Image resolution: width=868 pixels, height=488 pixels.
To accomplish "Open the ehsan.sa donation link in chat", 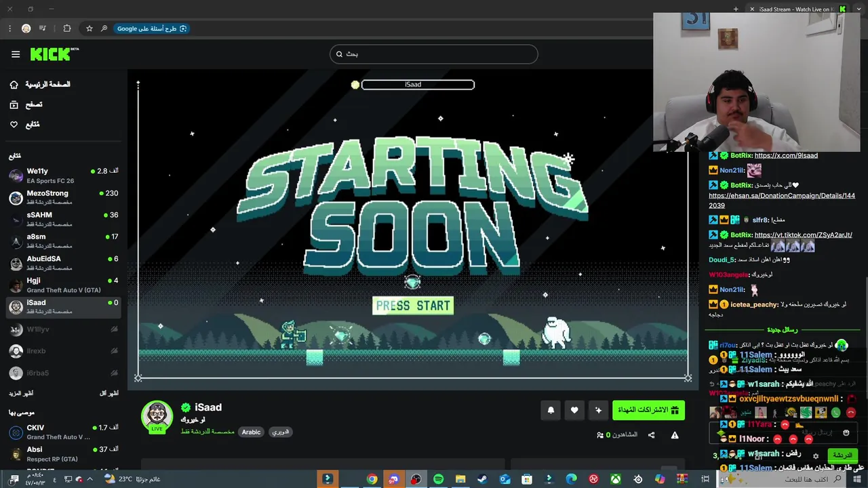I will (x=782, y=201).
